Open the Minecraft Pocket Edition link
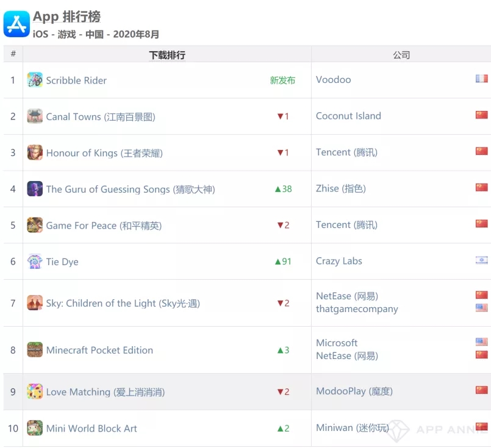This screenshot has width=491, height=448. pos(99,350)
